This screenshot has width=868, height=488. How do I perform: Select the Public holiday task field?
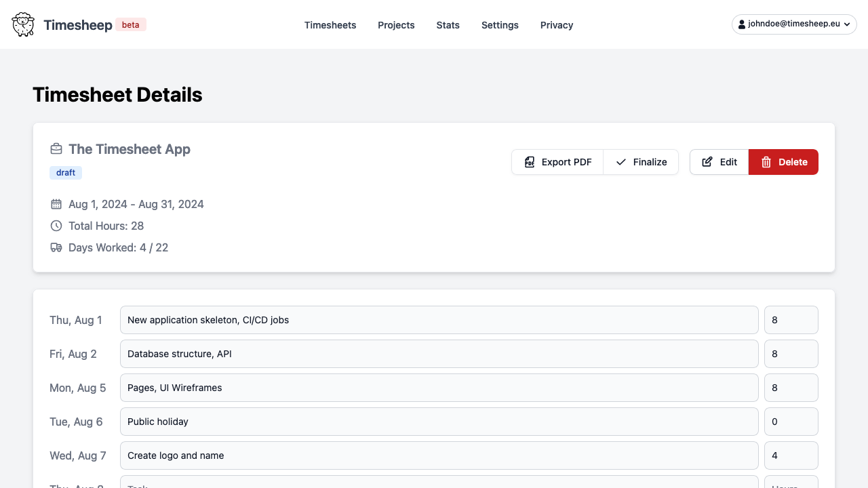[439, 422]
